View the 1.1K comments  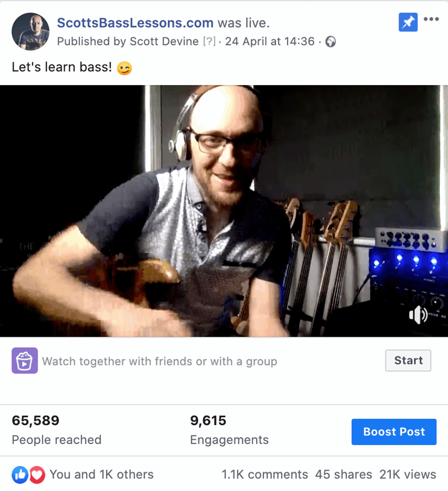coord(265,474)
